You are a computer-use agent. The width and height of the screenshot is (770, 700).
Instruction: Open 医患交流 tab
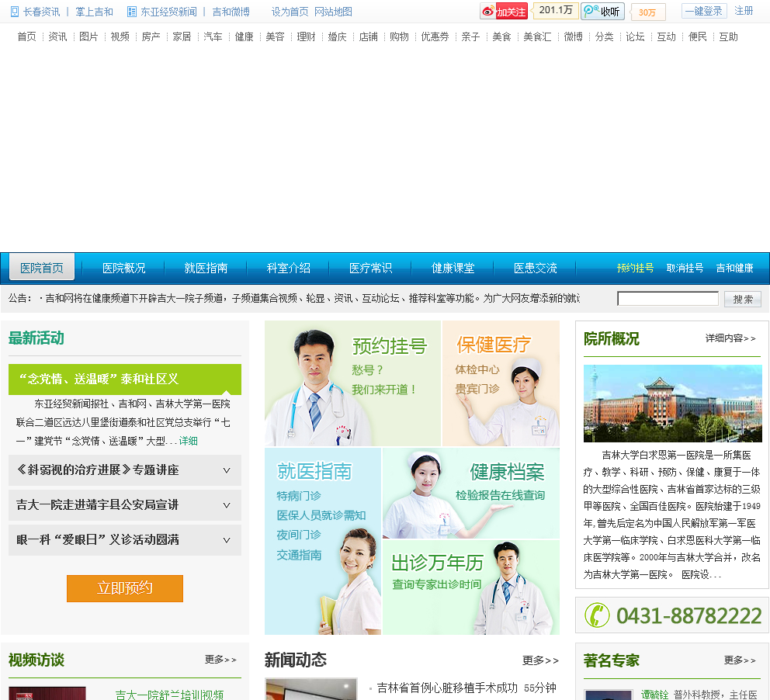pos(536,268)
